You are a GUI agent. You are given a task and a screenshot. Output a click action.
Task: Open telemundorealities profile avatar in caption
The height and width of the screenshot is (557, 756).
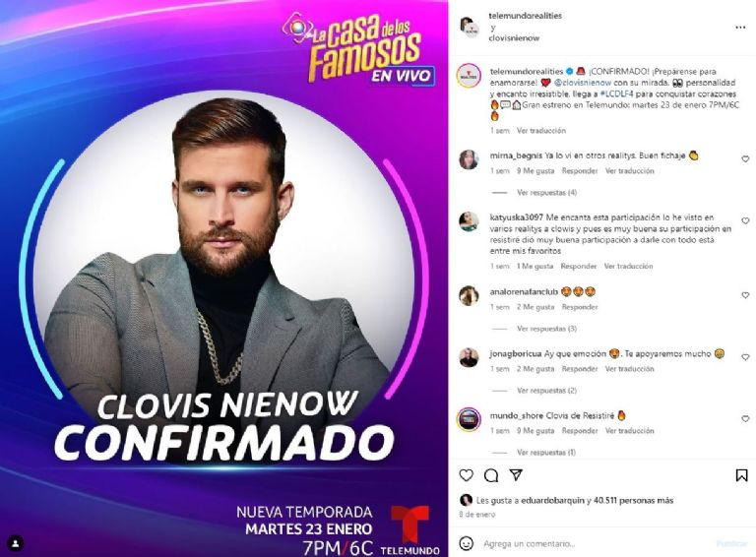click(x=470, y=76)
